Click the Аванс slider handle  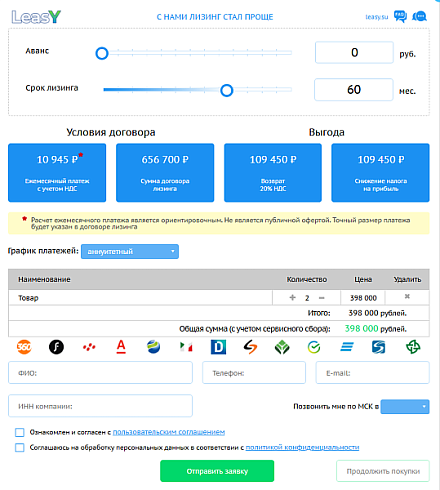tap(102, 53)
